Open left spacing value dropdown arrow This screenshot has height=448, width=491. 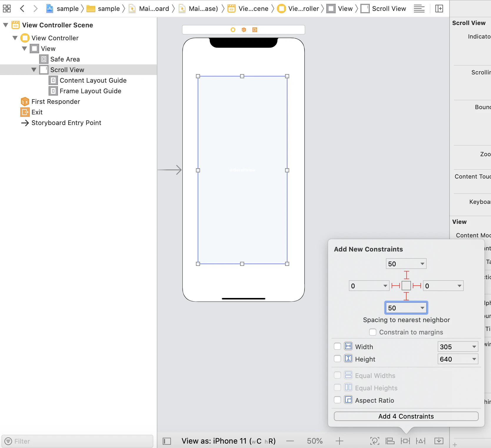[385, 286]
